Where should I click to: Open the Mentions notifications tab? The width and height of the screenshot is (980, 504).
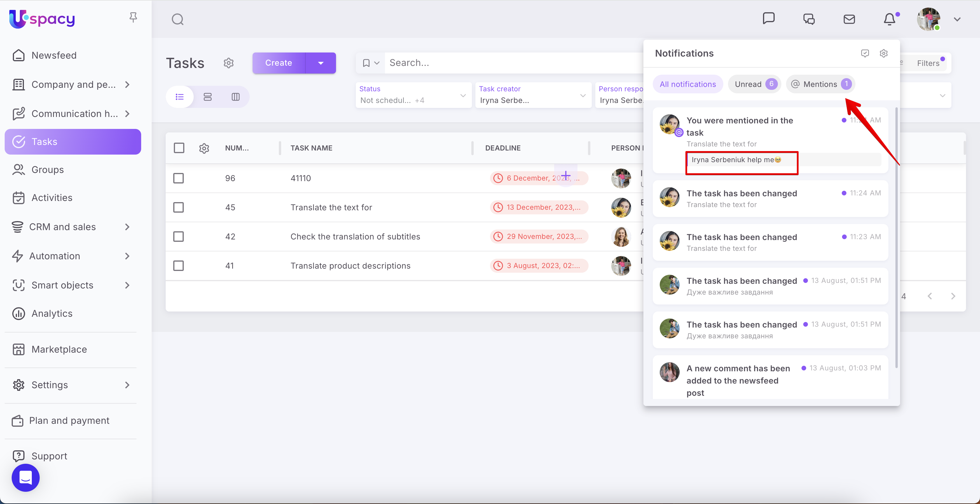tap(820, 84)
